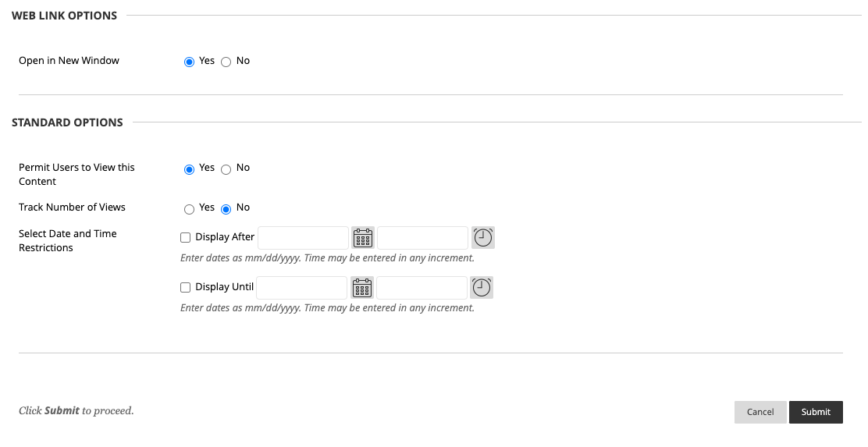The image size is (868, 447).
Task: Open the Display After calendar date picker
Action: tap(363, 238)
